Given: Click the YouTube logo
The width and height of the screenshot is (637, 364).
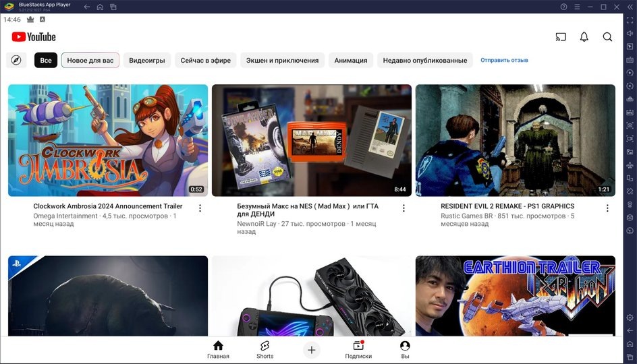Looking at the screenshot, I should [x=34, y=37].
